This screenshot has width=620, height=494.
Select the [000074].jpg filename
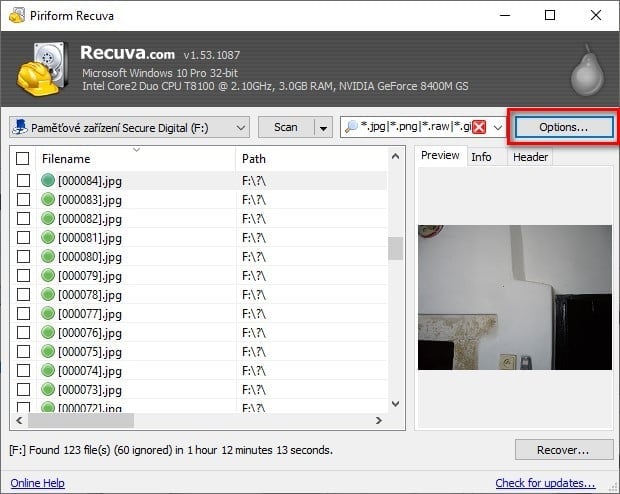point(90,371)
